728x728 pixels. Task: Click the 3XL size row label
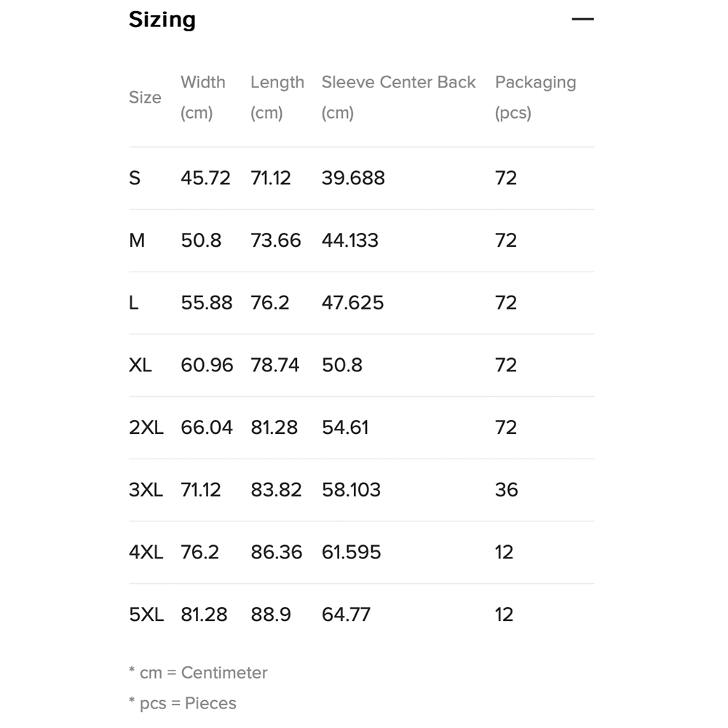pyautogui.click(x=146, y=490)
